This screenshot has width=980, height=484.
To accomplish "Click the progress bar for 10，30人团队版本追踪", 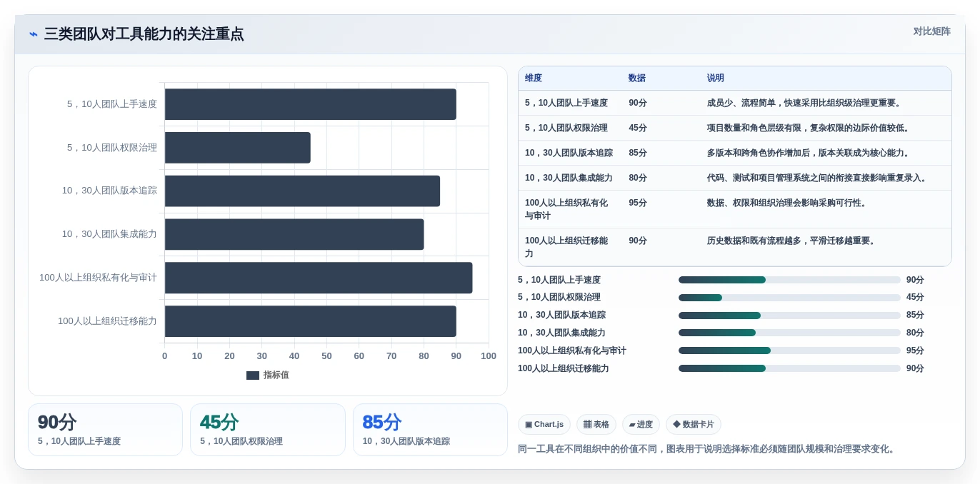I will (x=789, y=316).
